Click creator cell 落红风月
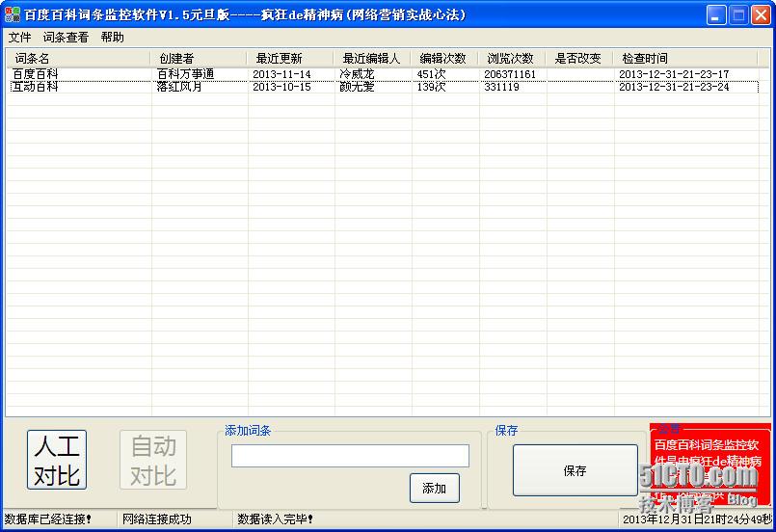Viewport: 776px width, 532px height. [179, 87]
